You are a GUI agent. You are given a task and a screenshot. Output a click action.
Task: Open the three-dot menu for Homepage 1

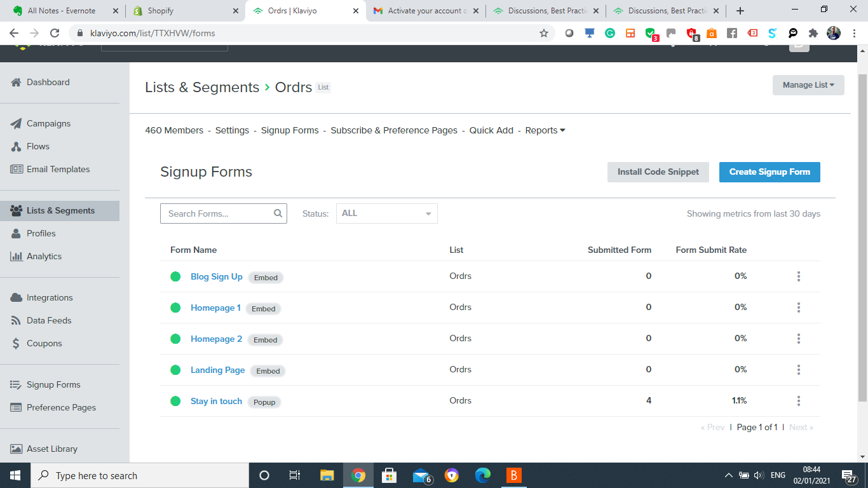pyautogui.click(x=799, y=308)
